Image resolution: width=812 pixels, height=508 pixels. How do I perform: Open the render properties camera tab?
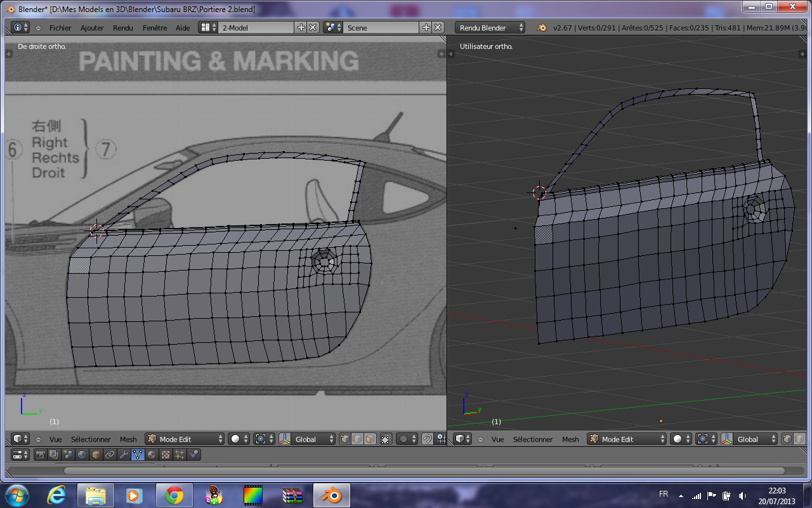pyautogui.click(x=41, y=455)
